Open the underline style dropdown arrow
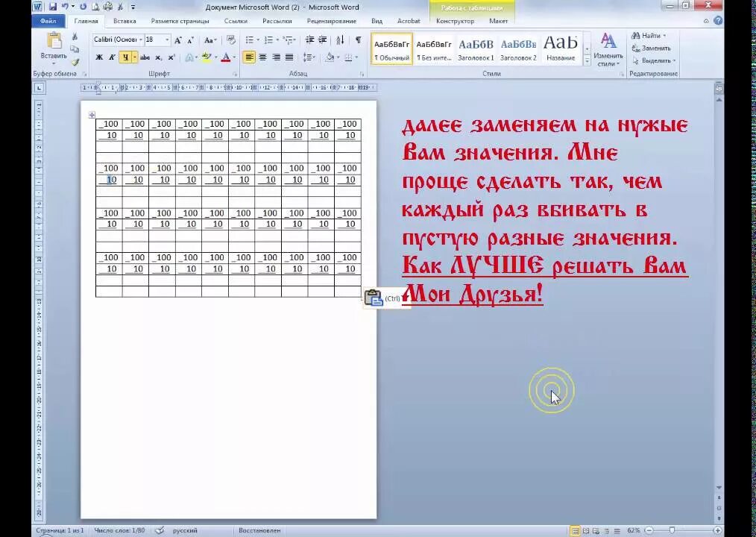 click(134, 57)
